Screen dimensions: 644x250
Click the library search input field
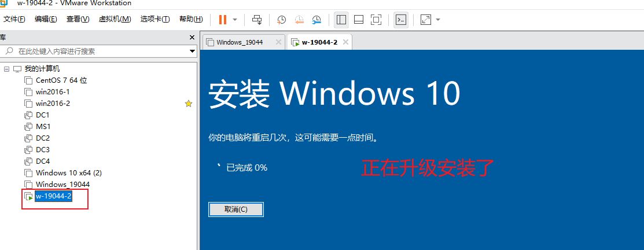click(x=98, y=51)
